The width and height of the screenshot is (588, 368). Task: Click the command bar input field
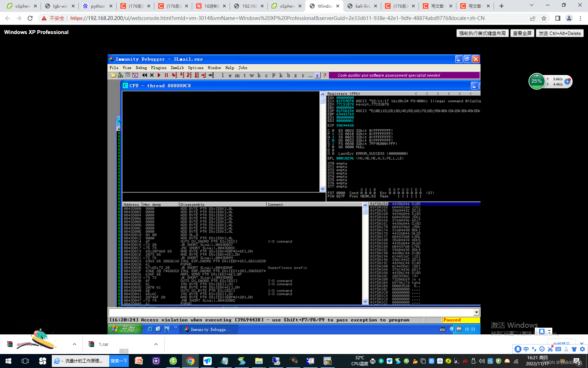[291, 312]
